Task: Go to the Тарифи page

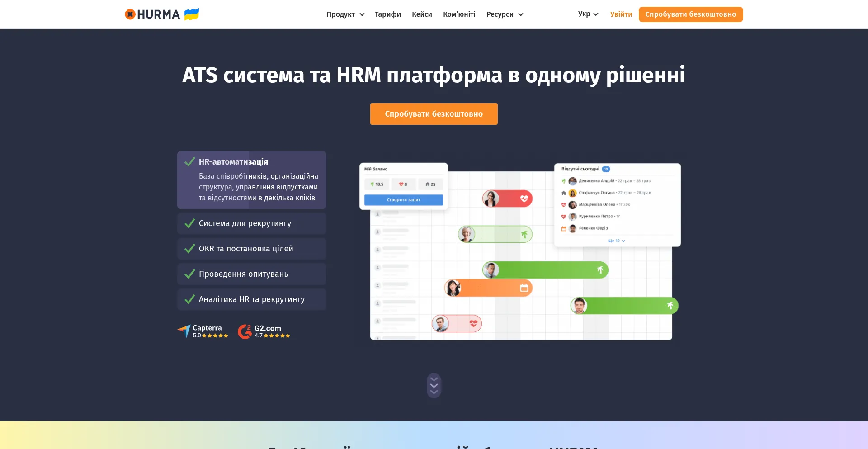Action: [387, 14]
